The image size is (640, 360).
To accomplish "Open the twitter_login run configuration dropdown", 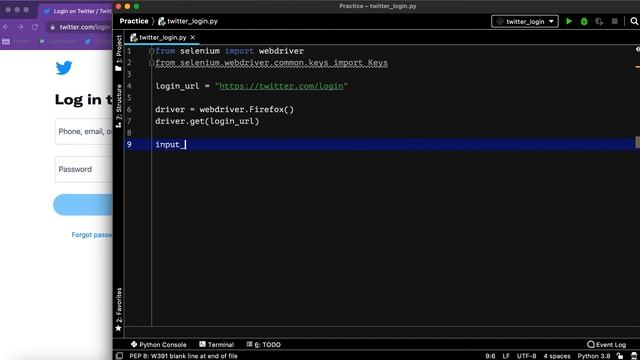I will pyautogui.click(x=525, y=21).
